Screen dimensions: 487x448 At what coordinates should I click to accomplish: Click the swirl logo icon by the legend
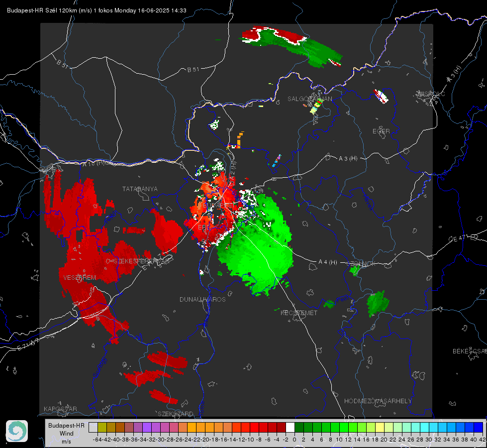(x=17, y=431)
